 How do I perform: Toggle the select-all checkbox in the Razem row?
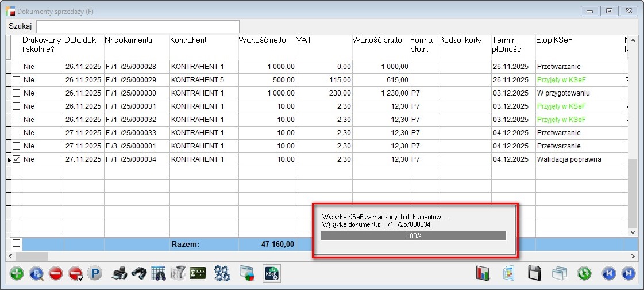(17, 243)
